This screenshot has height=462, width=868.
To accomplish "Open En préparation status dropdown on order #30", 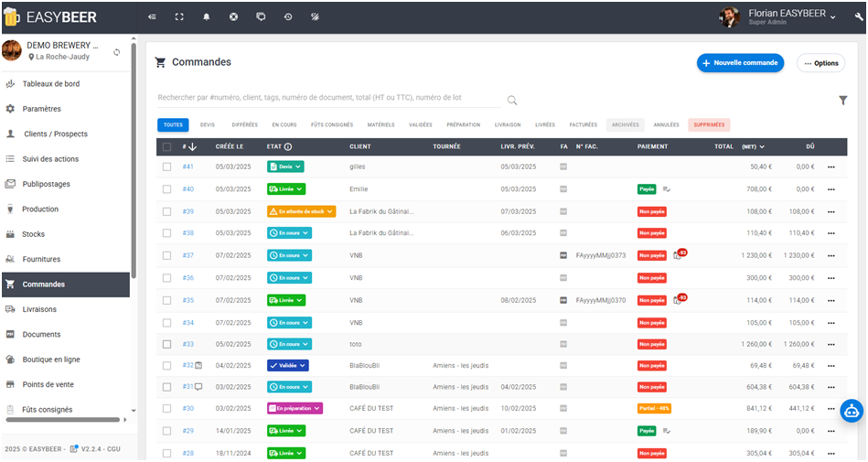I will pyautogui.click(x=295, y=408).
